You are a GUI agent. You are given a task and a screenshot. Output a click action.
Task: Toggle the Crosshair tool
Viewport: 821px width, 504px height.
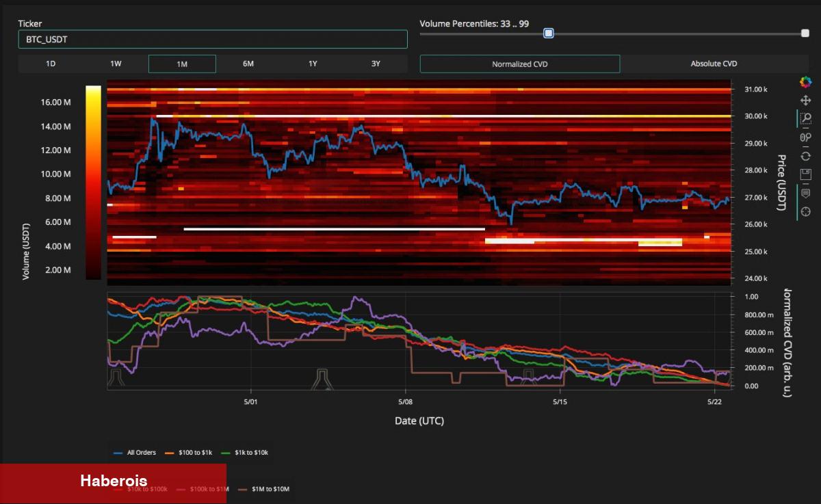click(x=805, y=211)
